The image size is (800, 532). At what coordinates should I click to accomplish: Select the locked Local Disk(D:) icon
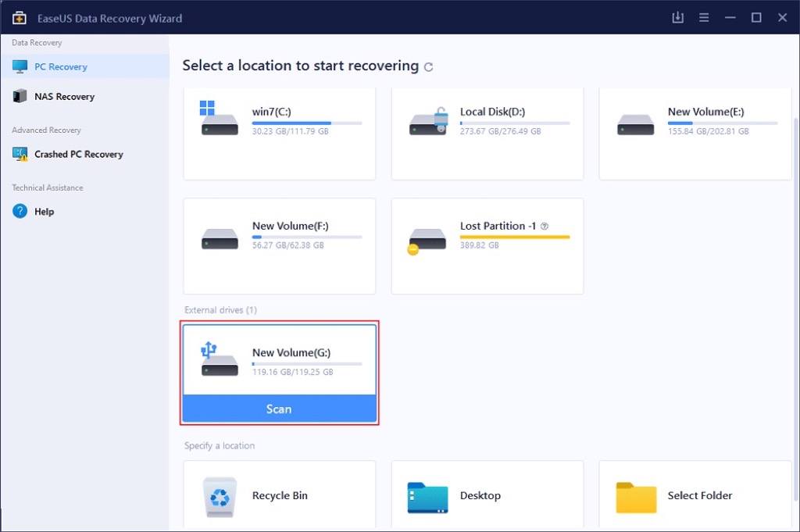point(428,122)
